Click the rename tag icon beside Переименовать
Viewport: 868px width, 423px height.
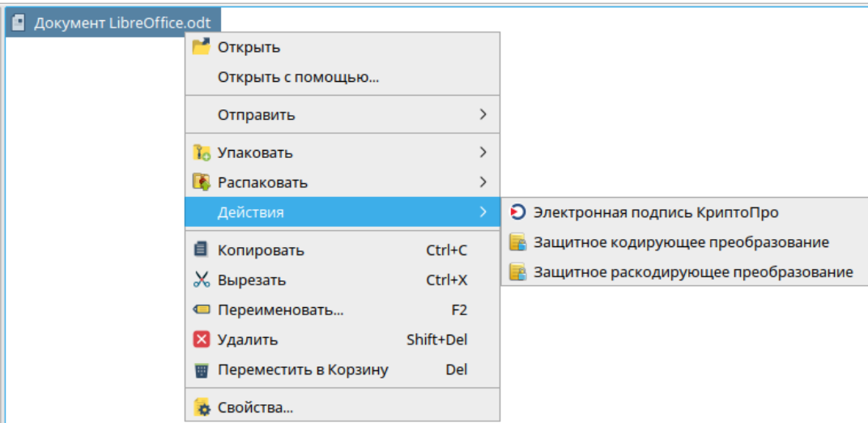pyautogui.click(x=202, y=310)
